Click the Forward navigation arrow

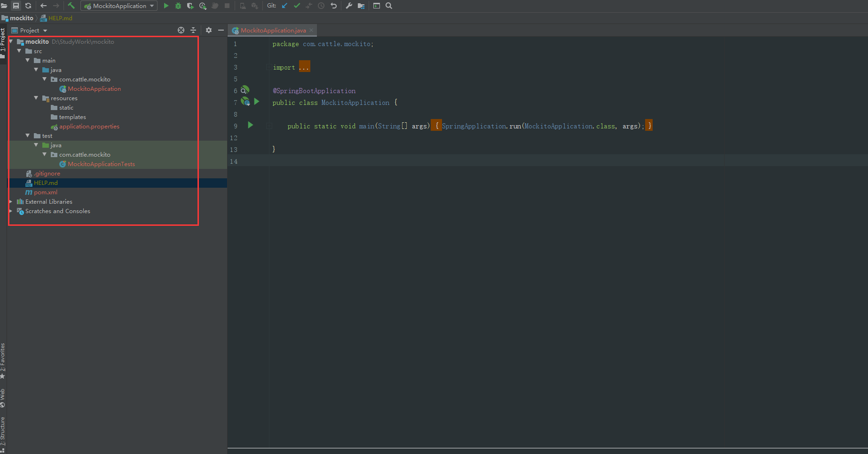56,6
